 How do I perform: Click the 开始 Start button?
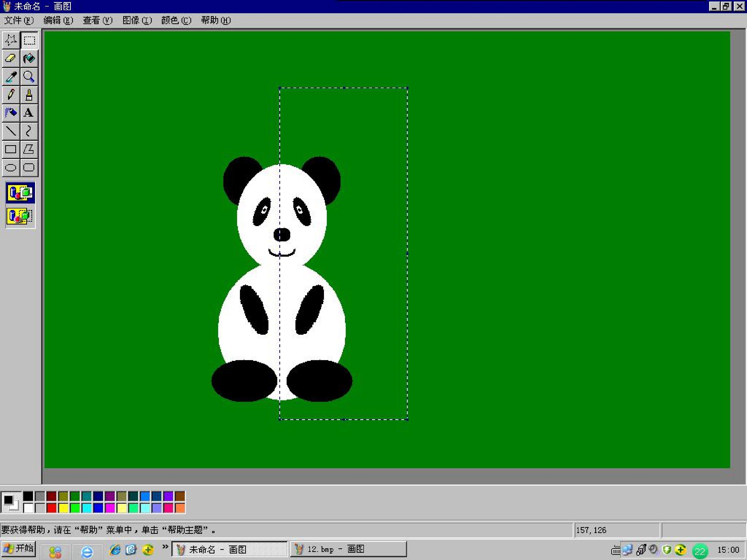(x=18, y=549)
